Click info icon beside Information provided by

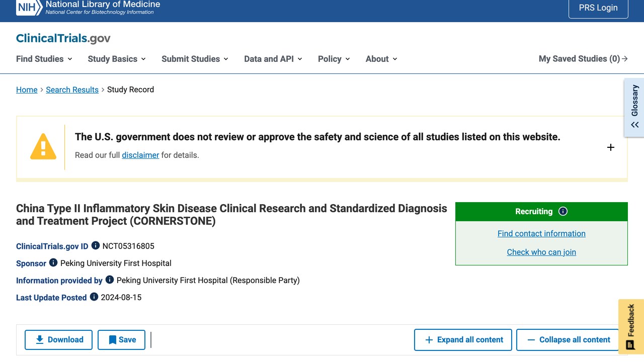click(110, 280)
